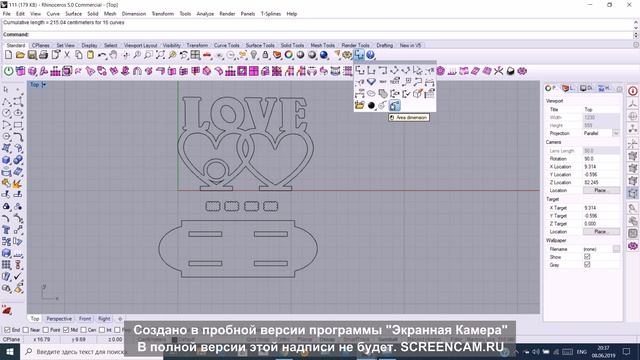The image size is (640, 360).
Task: Click the Paste clipboard icon
Action: 90,55
